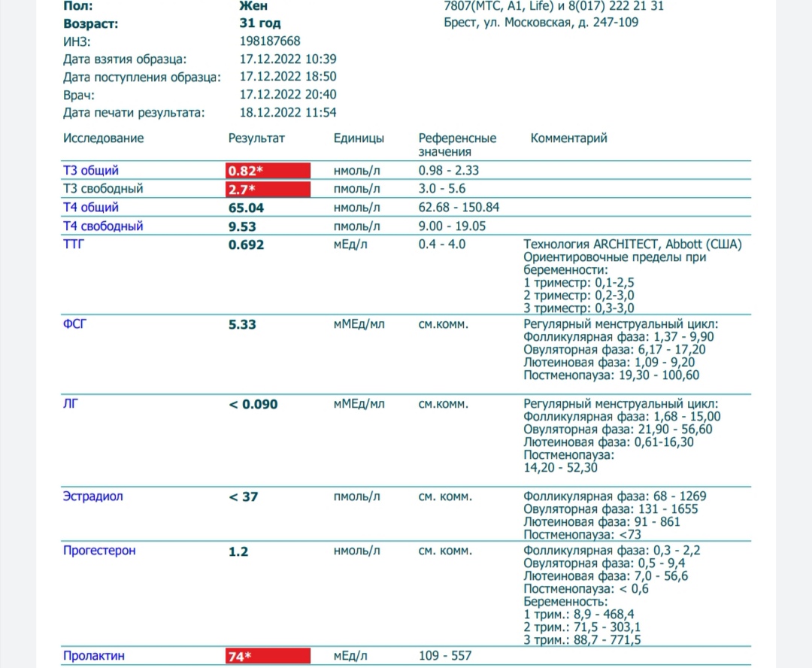Click '3 трим.: 88,7 - 771,5' line
Screen dimensions: 812x668
582,640
